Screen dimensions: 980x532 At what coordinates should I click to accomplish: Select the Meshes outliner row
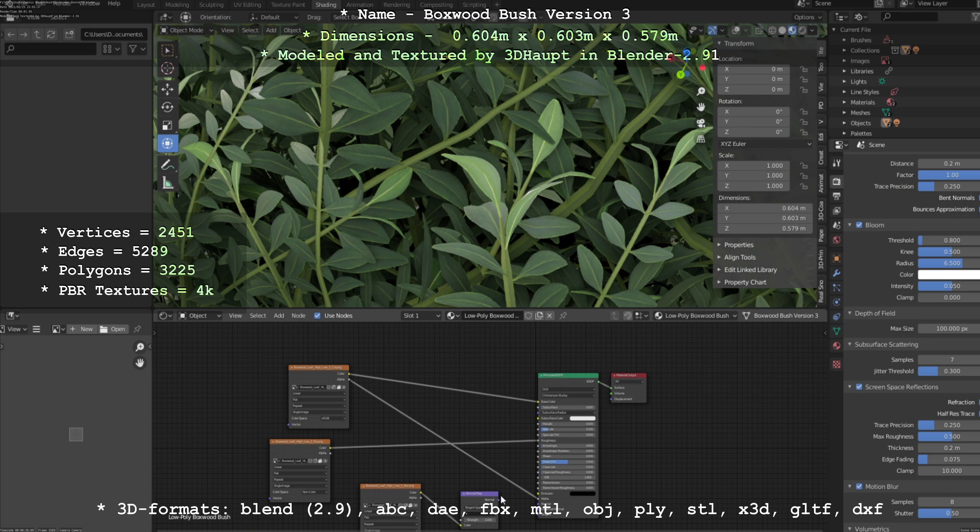(860, 113)
